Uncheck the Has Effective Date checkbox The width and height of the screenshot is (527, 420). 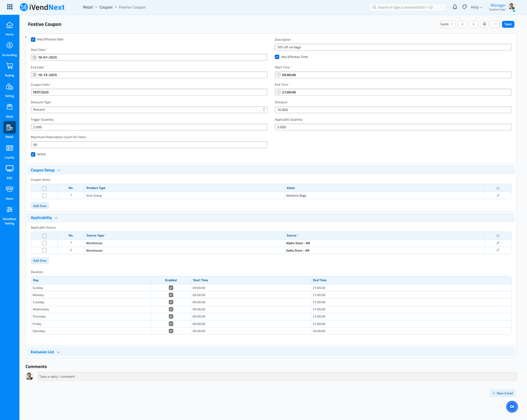coord(33,39)
